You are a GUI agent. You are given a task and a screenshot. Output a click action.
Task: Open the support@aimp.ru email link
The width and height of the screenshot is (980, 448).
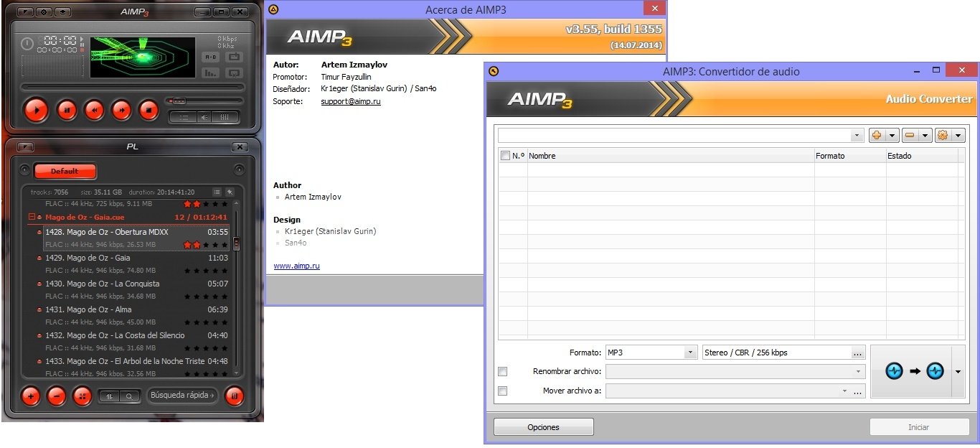350,101
